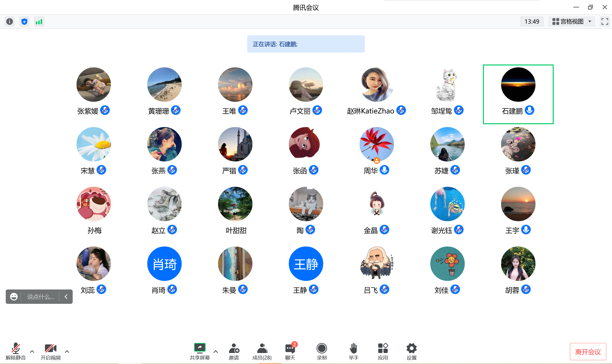
Task: Click 张燕's muted microphone icon
Action: [x=172, y=170]
